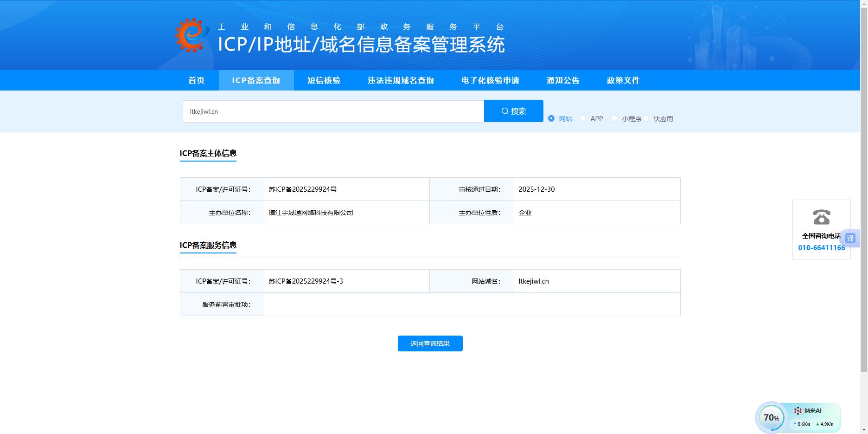Open the 短信核验 nav tab
The image size is (868, 434).
(x=324, y=80)
